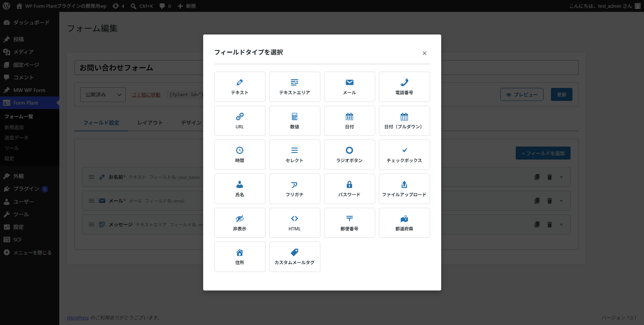Grab the drag handle of お名前 row
This screenshot has height=325, width=644.
pyautogui.click(x=92, y=177)
